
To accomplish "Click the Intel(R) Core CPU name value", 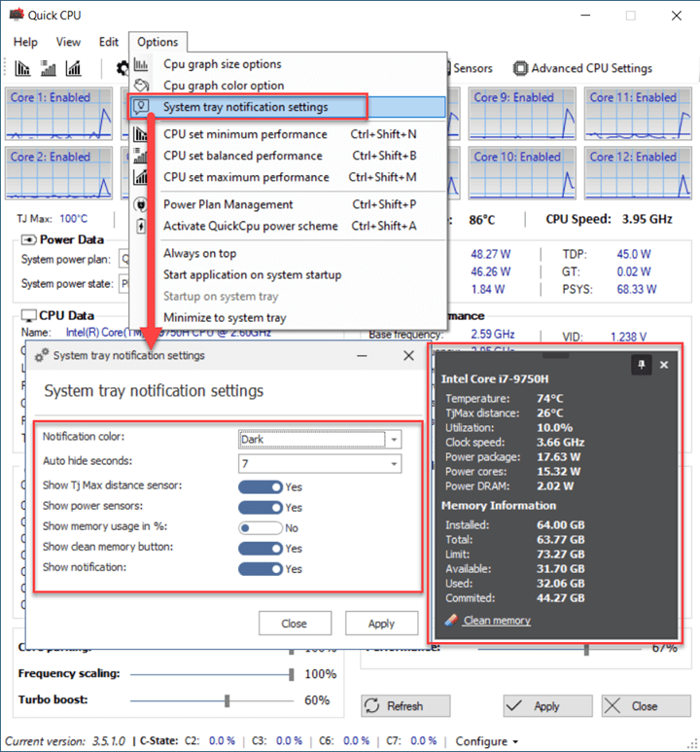I will tap(168, 333).
